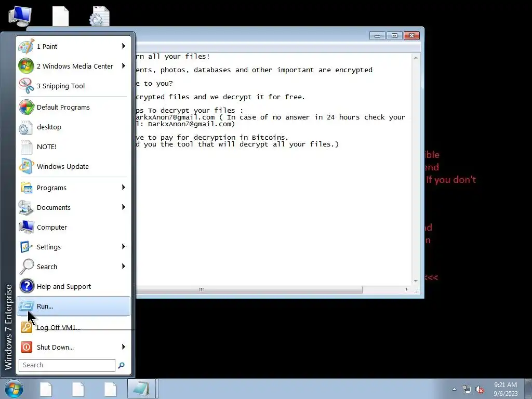Select the Default Programs label
Screen dimensions: 532x399
tap(63, 107)
